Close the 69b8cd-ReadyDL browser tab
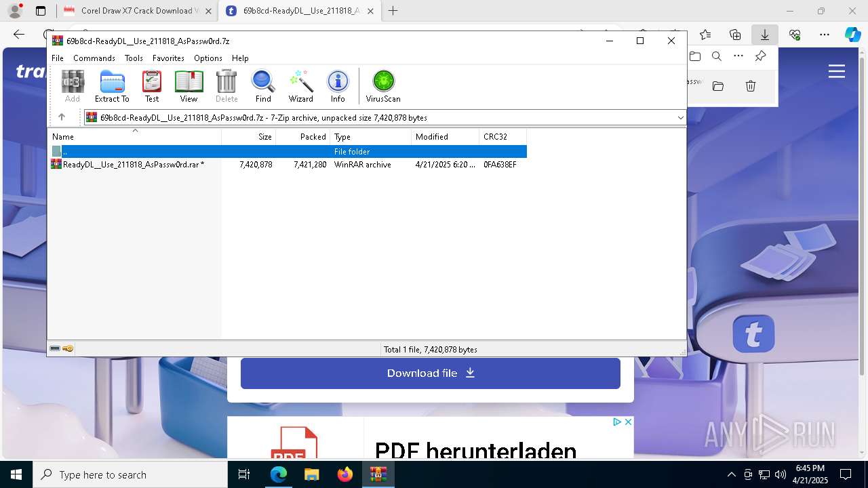Viewport: 868px width, 488px height. point(370,11)
